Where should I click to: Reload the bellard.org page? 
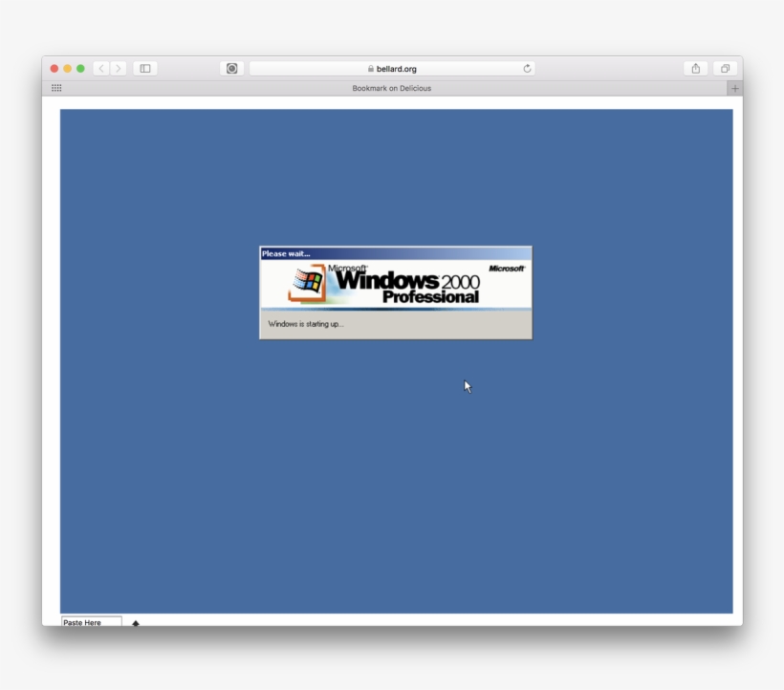(527, 69)
